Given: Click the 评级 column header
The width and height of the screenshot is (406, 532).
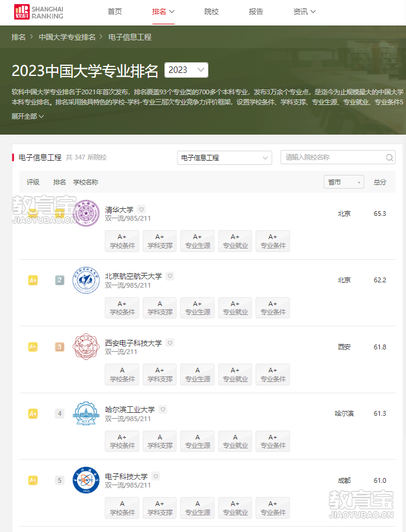Looking at the screenshot, I should (x=33, y=182).
